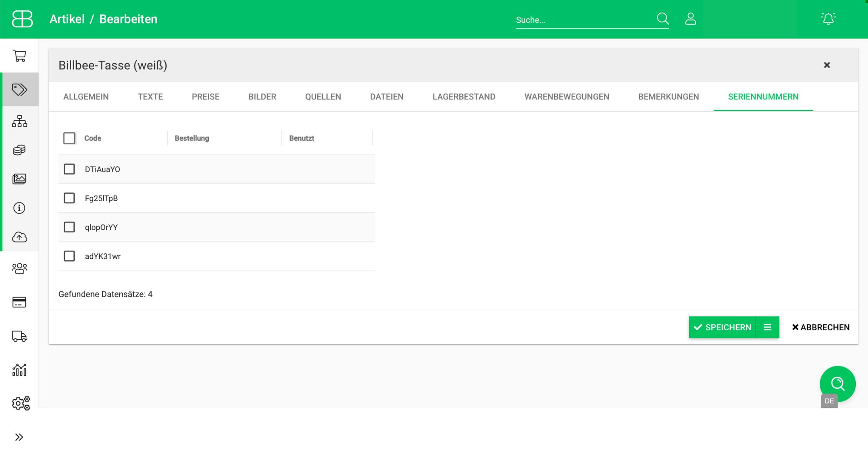Select the tag-shaped articles icon

pos(20,89)
